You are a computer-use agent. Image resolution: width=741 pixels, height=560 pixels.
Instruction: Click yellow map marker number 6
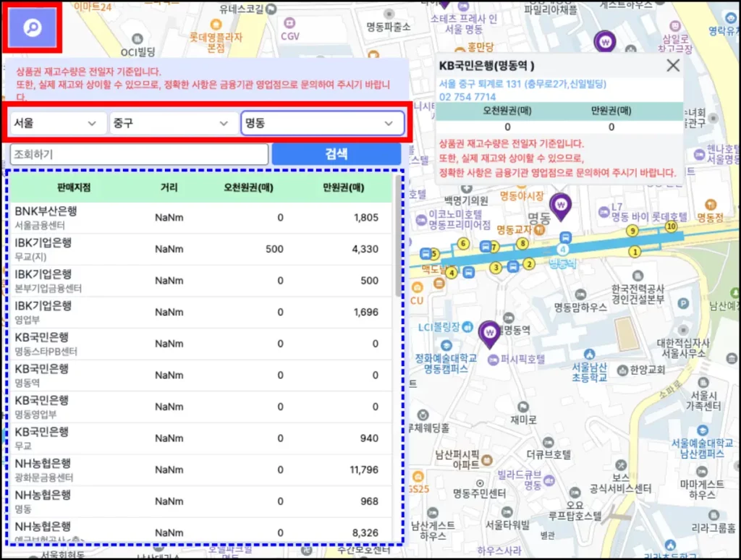pyautogui.click(x=463, y=243)
